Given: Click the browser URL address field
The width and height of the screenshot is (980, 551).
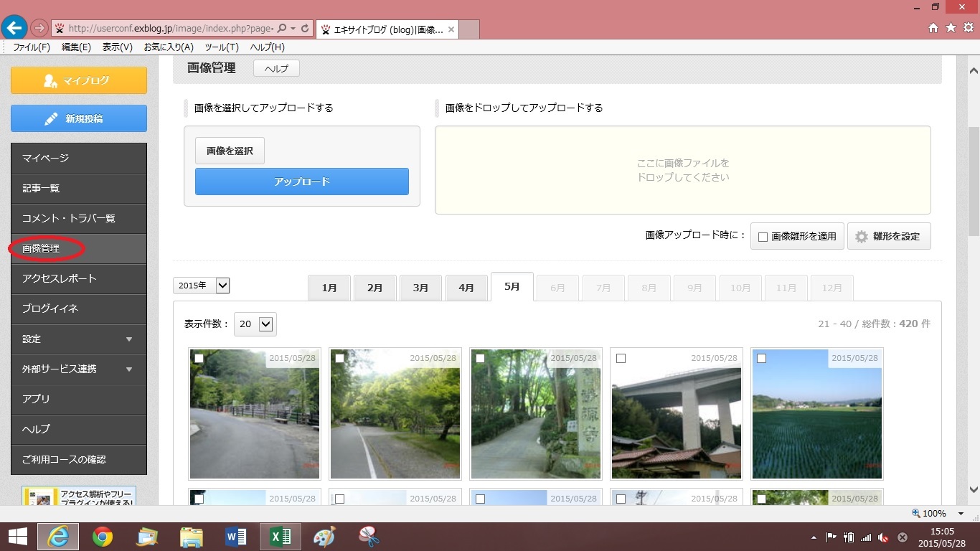Looking at the screenshot, I should click(x=170, y=29).
